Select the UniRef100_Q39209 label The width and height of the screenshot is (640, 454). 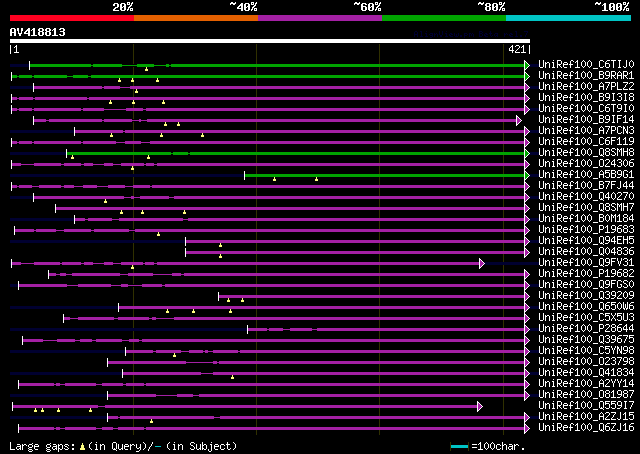point(586,296)
